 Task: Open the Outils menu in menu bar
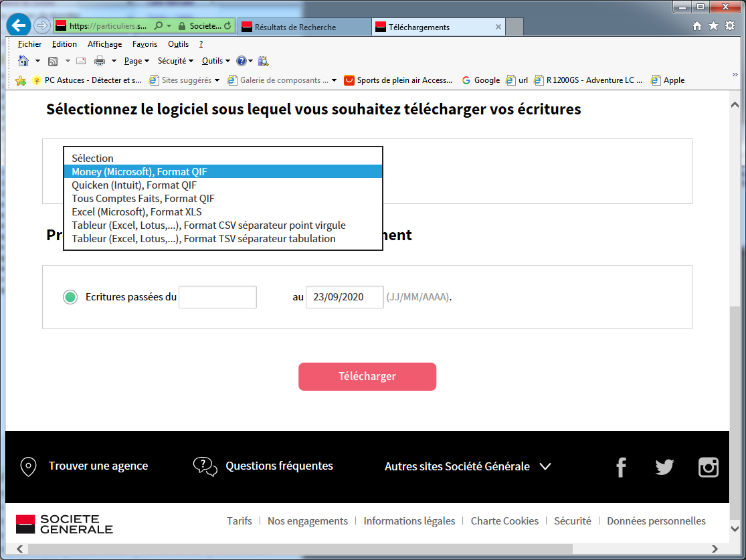click(x=179, y=44)
